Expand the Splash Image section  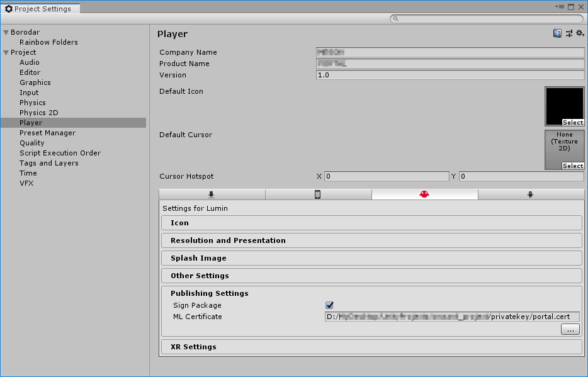[x=371, y=258]
